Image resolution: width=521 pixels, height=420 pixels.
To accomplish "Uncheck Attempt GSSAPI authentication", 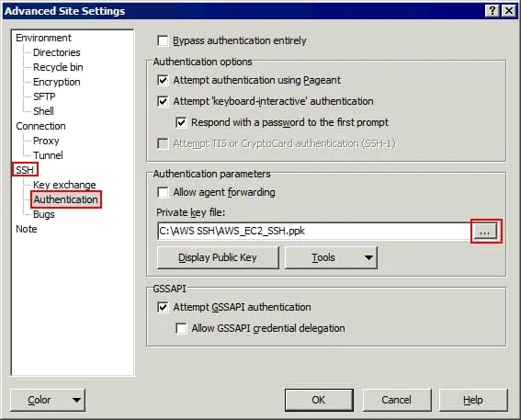I will [x=163, y=307].
